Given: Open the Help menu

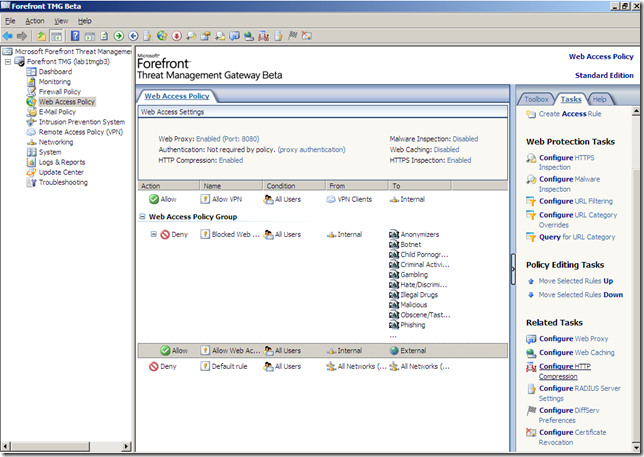Looking at the screenshot, I should 85,21.
